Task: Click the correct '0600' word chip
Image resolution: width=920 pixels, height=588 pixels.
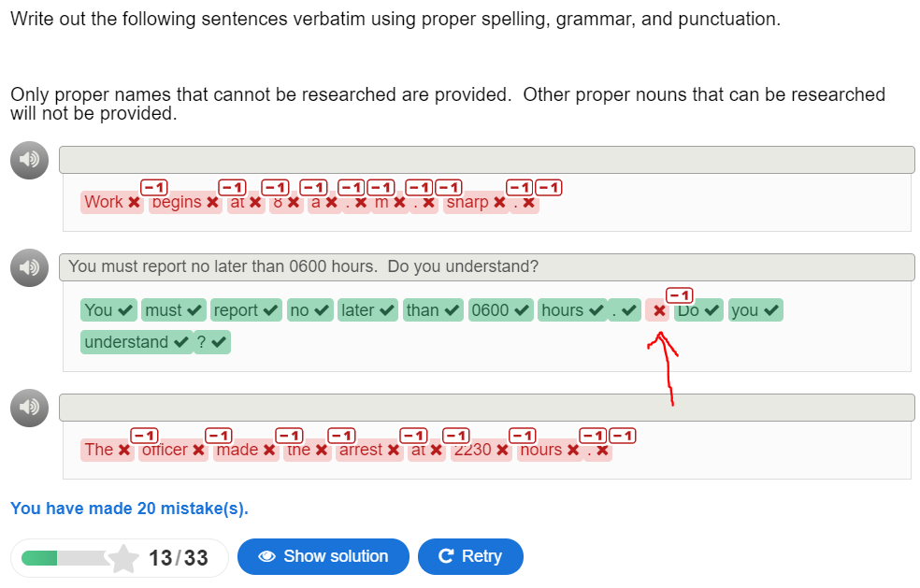Action: 501,310
